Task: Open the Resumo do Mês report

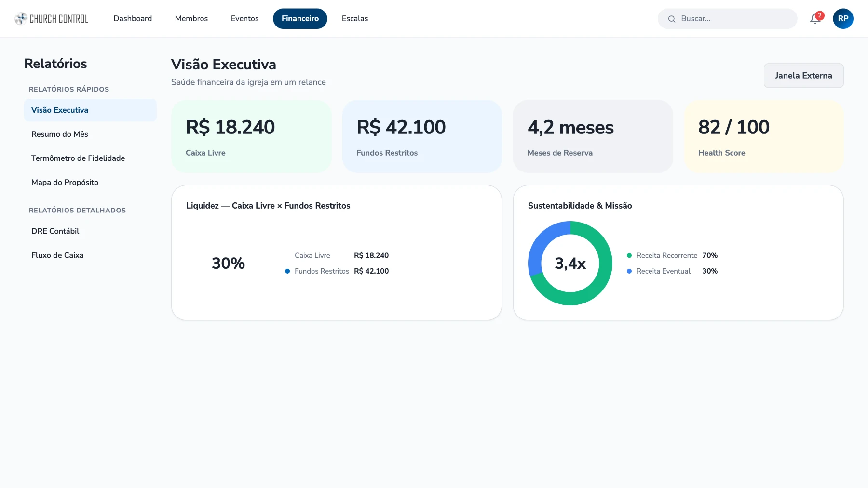Action: click(90, 134)
